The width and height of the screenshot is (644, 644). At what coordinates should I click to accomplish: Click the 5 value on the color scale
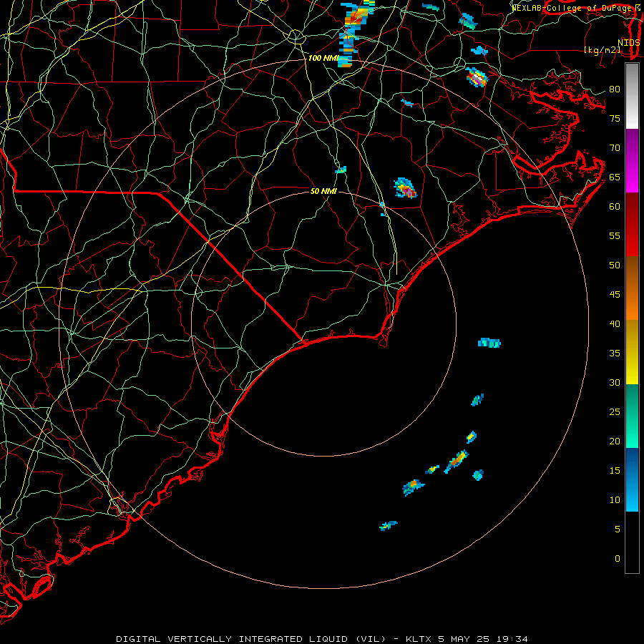coord(618,530)
